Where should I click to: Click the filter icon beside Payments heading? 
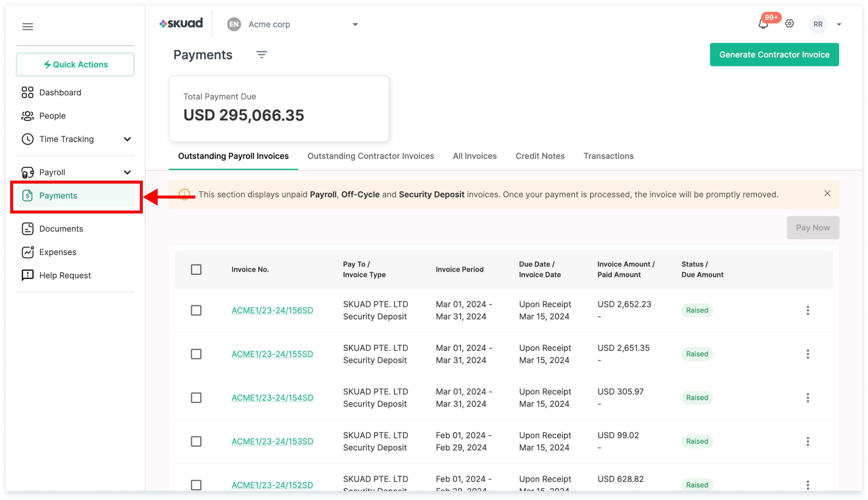261,55
